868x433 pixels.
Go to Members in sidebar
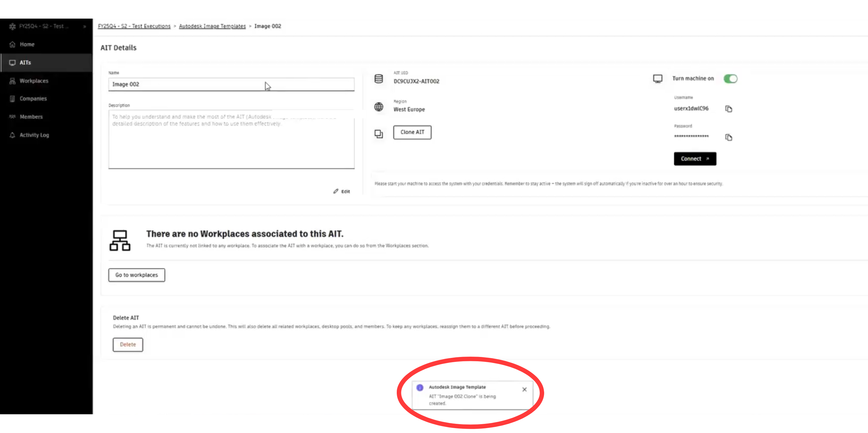pos(31,117)
